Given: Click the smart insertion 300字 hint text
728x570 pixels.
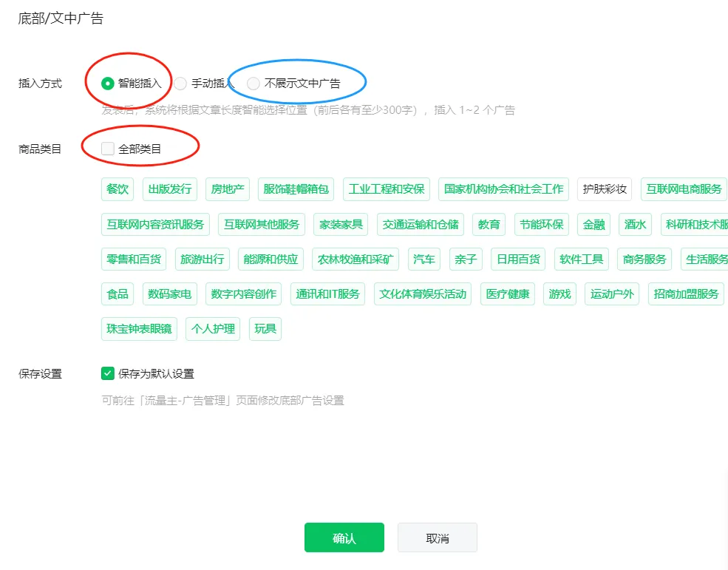Looking at the screenshot, I should 308,110.
